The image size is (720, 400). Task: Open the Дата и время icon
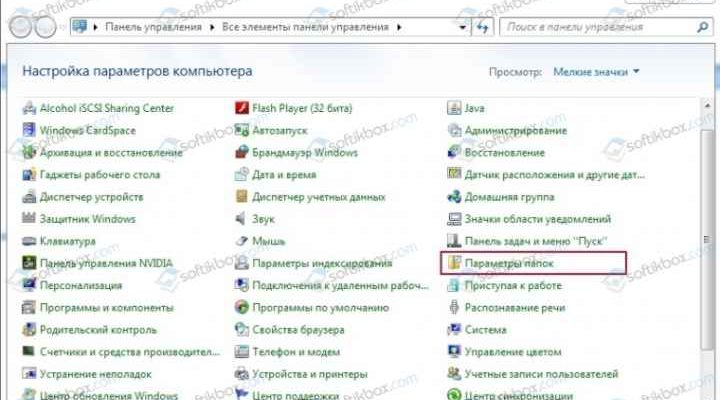[x=242, y=175]
